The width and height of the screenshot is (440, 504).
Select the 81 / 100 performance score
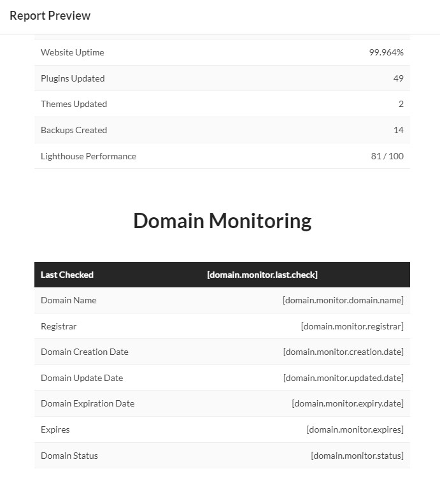click(387, 156)
